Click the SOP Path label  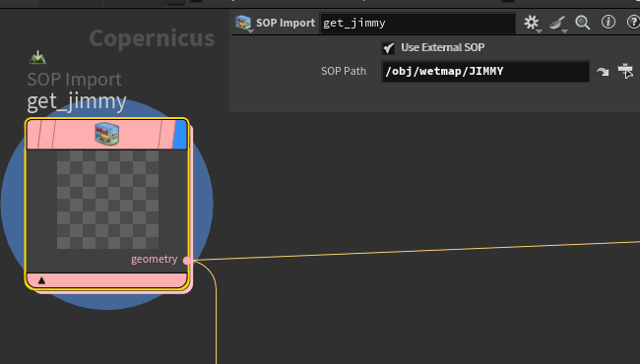[344, 72]
